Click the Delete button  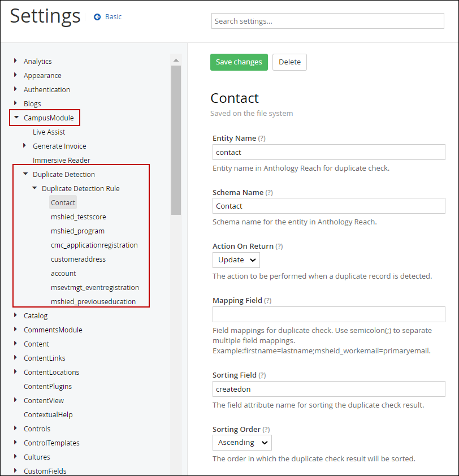pyautogui.click(x=289, y=62)
